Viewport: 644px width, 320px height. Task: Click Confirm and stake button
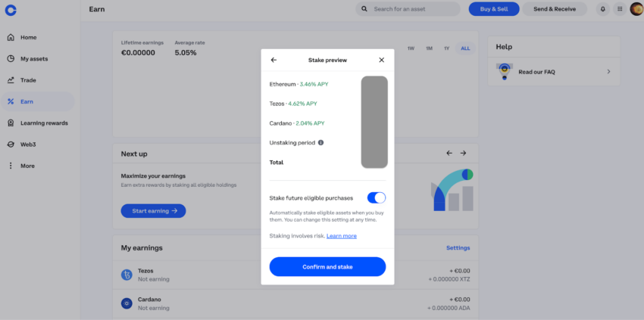[x=328, y=266]
